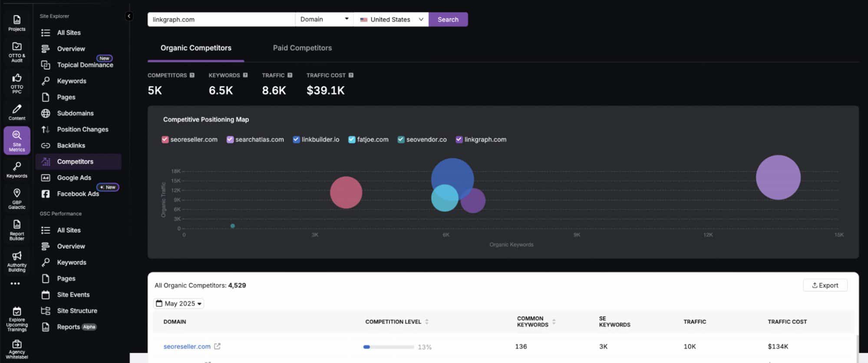Open Authority Building section
The image size is (868, 363).
click(17, 261)
